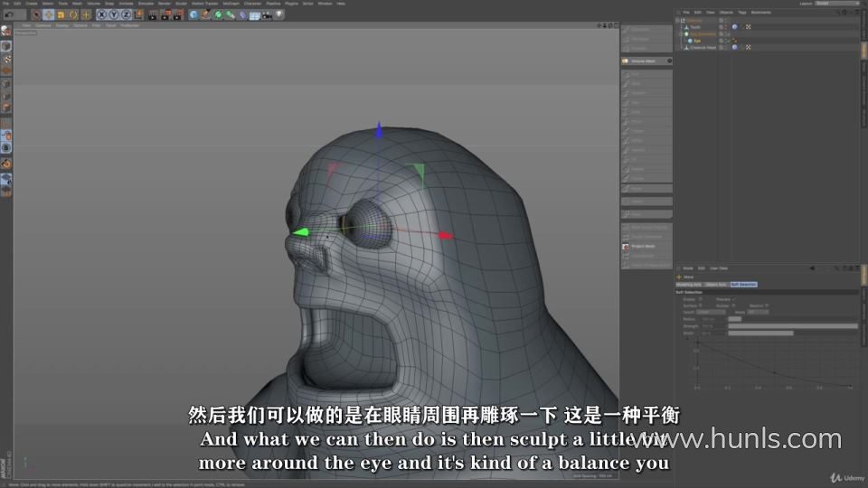Open the Sculpt menu in main menu bar
This screenshot has height=488, width=868.
181,4
